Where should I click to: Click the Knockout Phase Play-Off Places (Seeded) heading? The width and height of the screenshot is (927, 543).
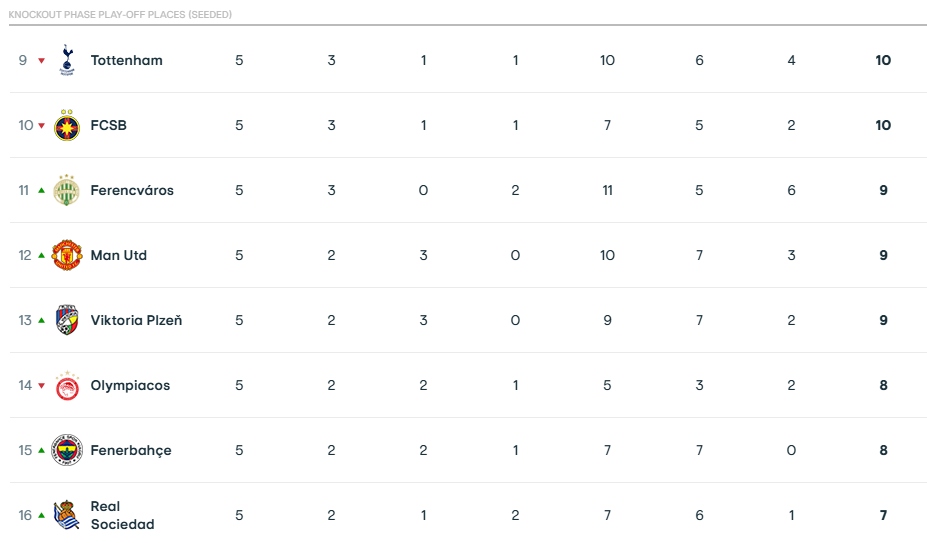(x=120, y=14)
